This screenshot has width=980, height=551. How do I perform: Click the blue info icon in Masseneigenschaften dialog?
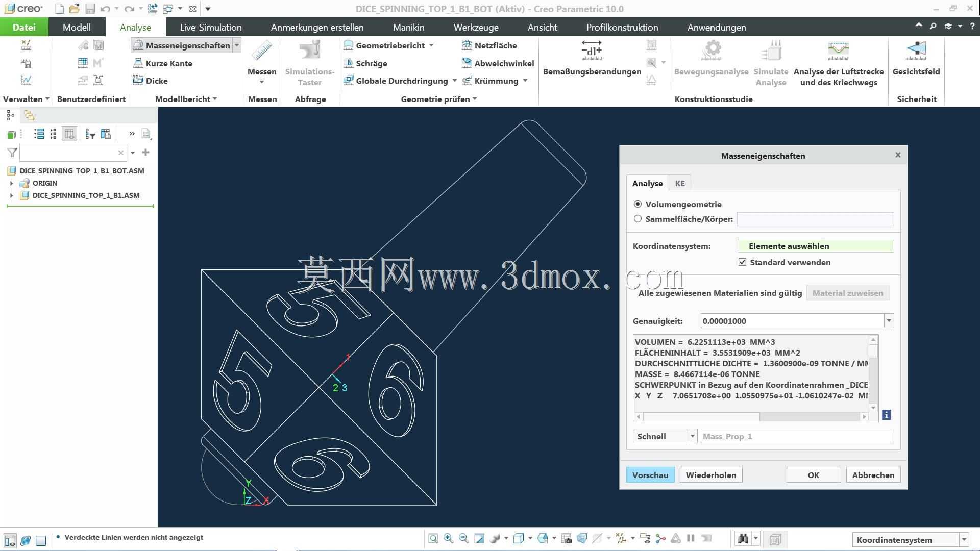coord(887,415)
